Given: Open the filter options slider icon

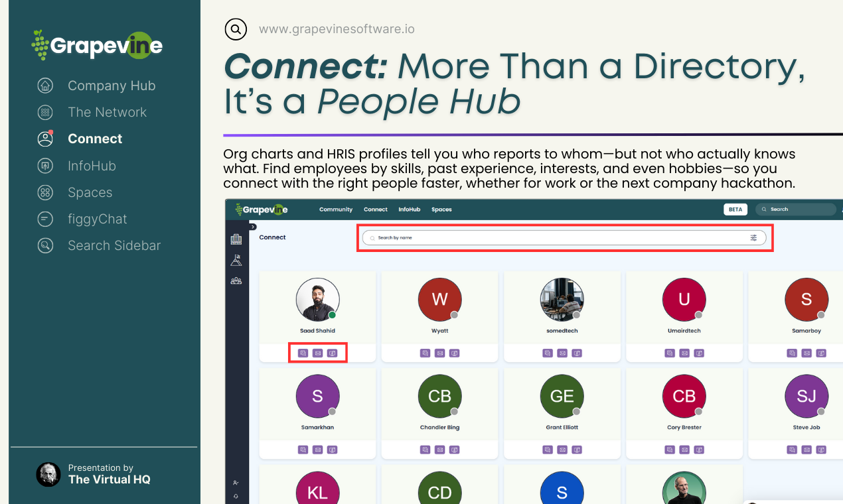Looking at the screenshot, I should coord(753,237).
